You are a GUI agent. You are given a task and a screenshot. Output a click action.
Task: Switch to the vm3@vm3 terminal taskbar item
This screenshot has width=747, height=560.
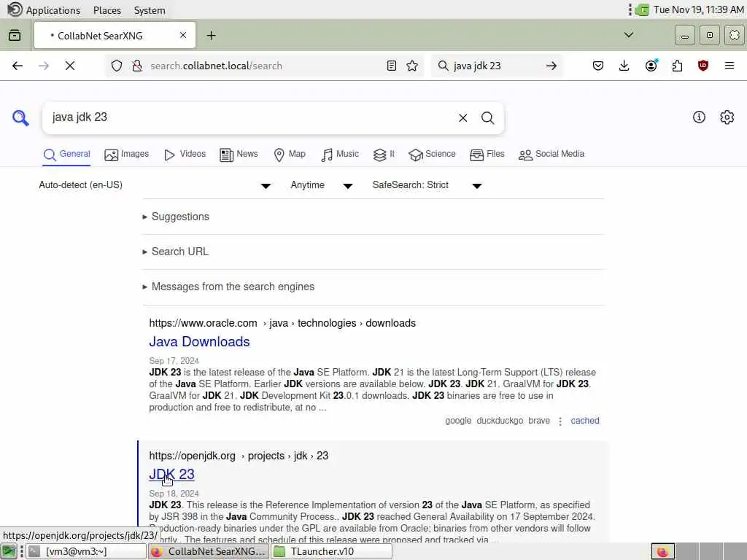click(x=86, y=551)
